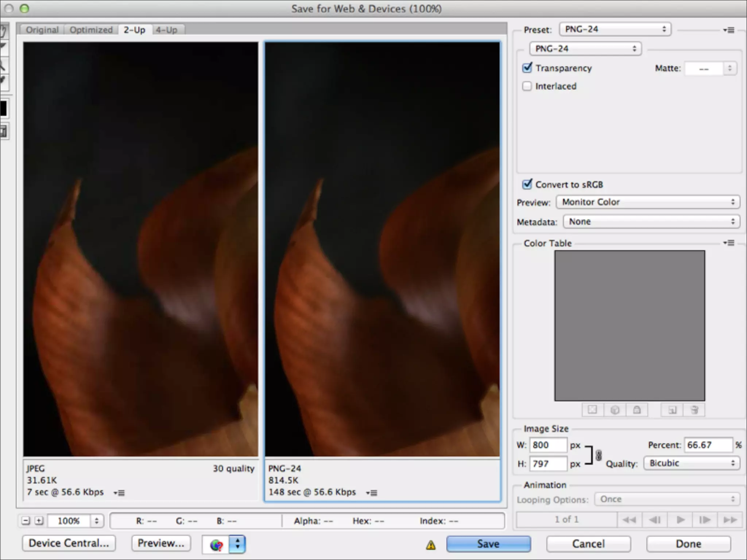
Task: Click the trash icon under Color Table
Action: point(694,410)
